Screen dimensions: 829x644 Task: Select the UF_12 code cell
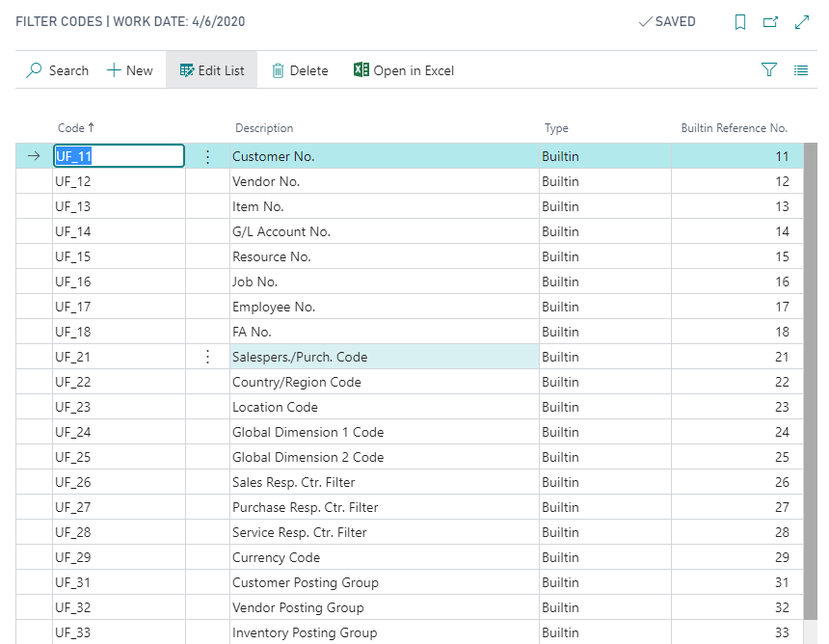(119, 181)
